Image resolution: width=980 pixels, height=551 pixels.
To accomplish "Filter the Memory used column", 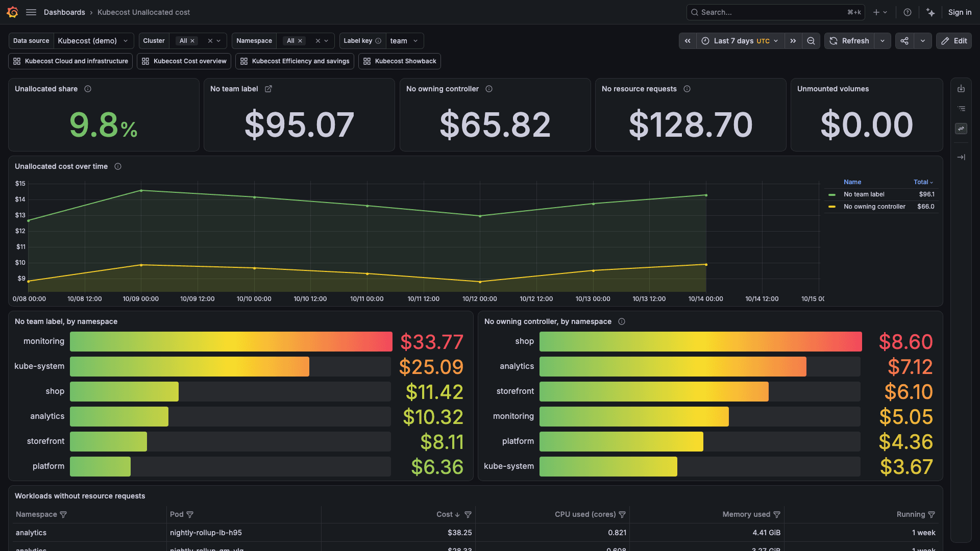I will [777, 515].
